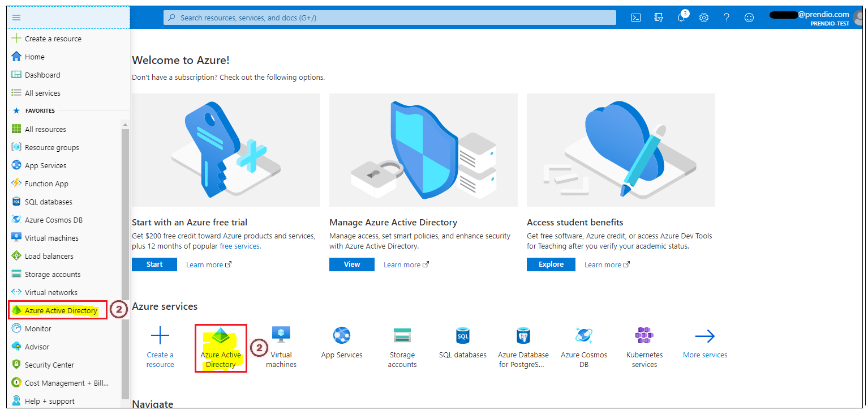Open Azure Cosmos DB service tile
The image size is (868, 414).
pos(583,336)
